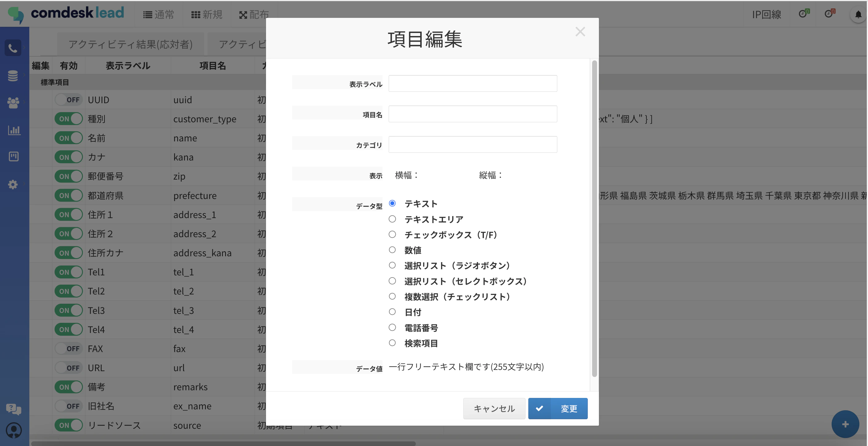Click the 編集 column header
Image resolution: width=868 pixels, height=446 pixels.
pyautogui.click(x=41, y=66)
